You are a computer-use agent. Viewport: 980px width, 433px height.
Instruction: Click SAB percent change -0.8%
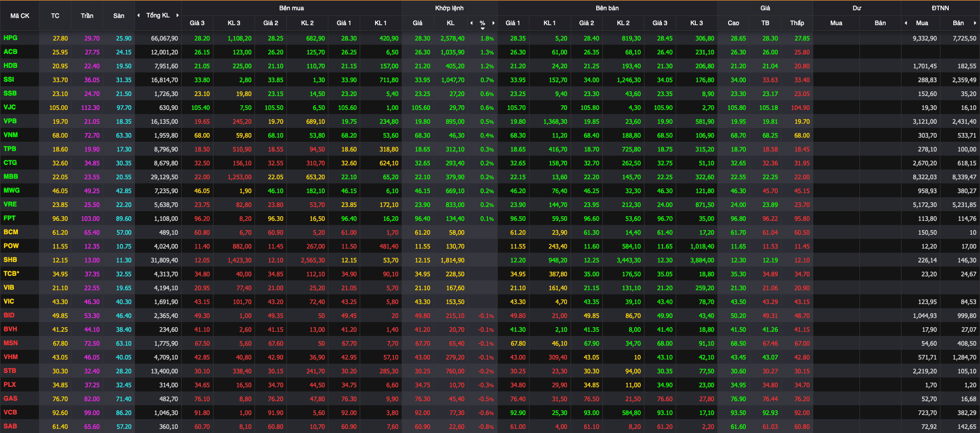(x=486, y=427)
